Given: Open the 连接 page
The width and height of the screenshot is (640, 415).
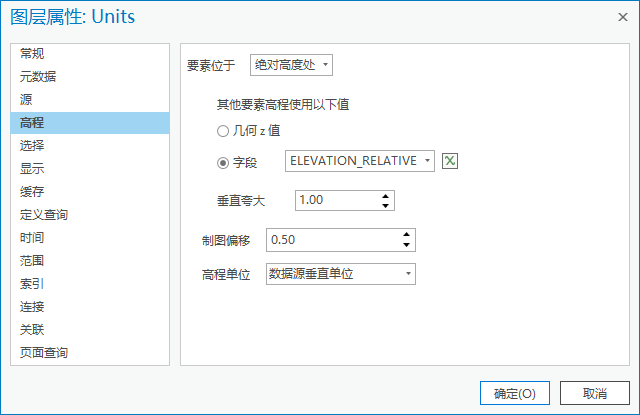Looking at the screenshot, I should coord(32,307).
